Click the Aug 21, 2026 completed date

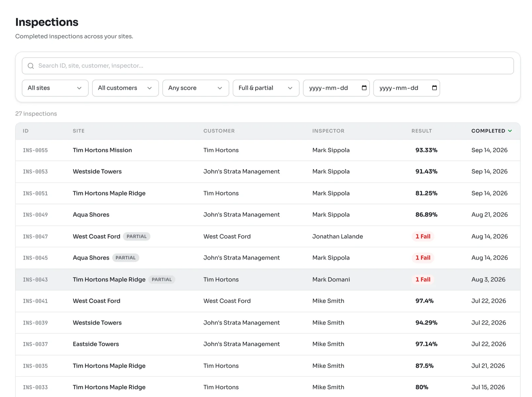[x=489, y=215]
